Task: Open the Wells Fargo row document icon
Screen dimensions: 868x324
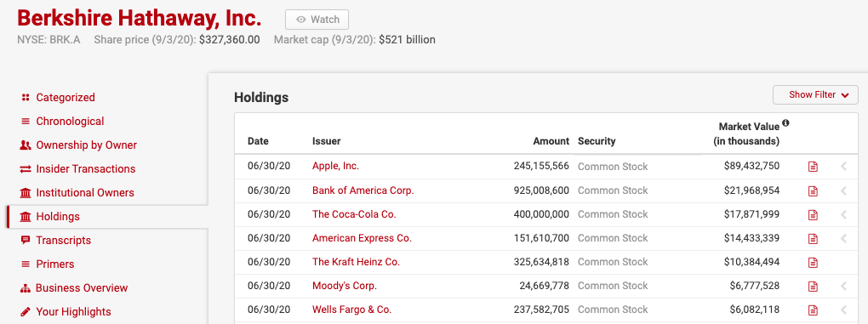Action: [x=813, y=310]
